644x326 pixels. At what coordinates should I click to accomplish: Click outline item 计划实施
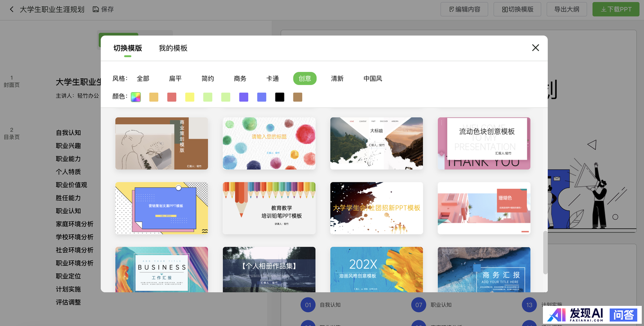(x=68, y=289)
